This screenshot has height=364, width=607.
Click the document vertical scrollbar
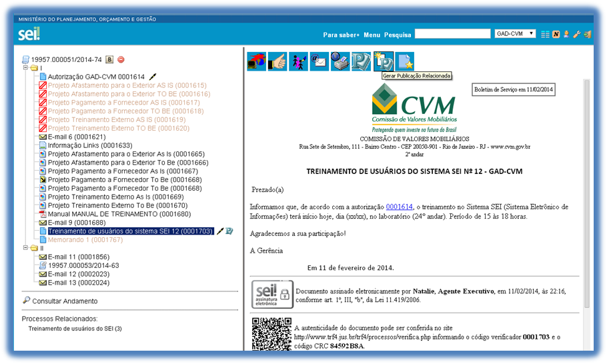(x=586, y=193)
